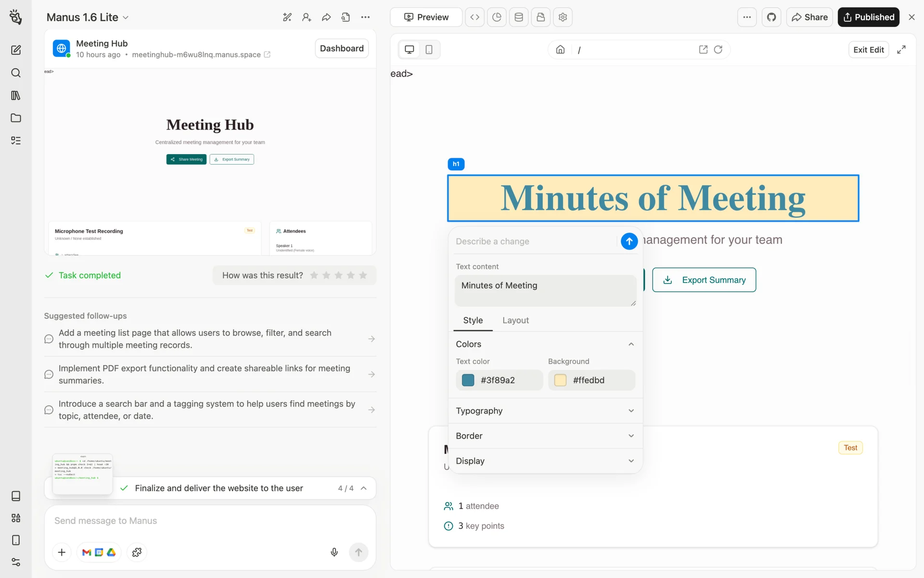Select the Preview tab
The height and width of the screenshot is (578, 924).
click(426, 17)
